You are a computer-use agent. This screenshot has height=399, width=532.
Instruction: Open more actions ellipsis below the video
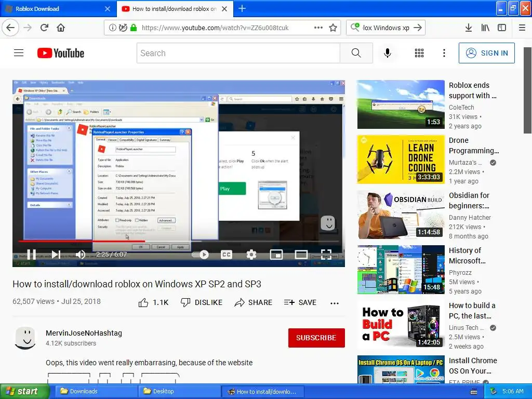pos(335,303)
